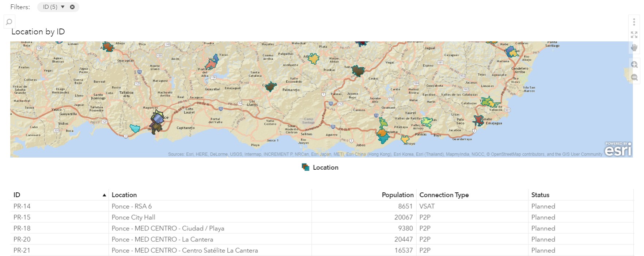
Task: Click Centro Satélite La Cantera location cell
Action: tap(210, 250)
